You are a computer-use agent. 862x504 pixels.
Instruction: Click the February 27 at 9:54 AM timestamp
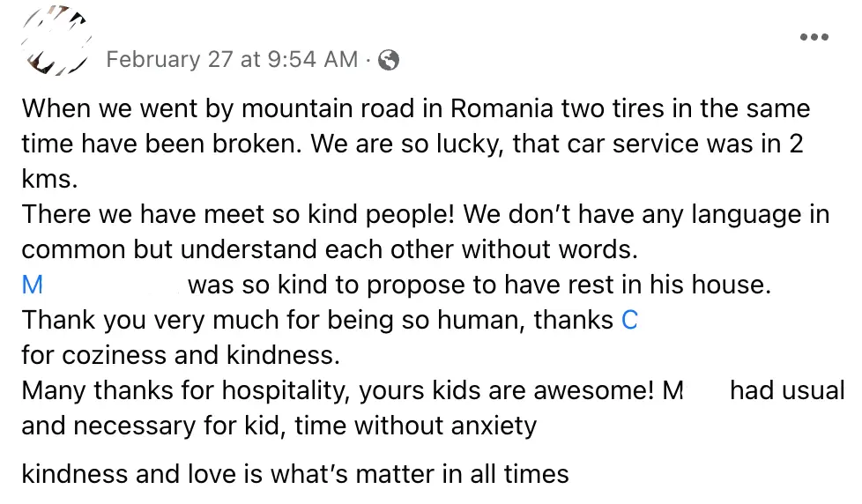pos(231,60)
